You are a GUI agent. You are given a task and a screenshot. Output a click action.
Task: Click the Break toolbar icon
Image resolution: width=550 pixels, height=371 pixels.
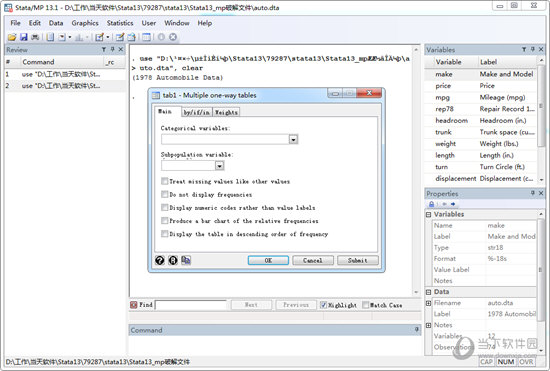pyautogui.click(x=173, y=37)
